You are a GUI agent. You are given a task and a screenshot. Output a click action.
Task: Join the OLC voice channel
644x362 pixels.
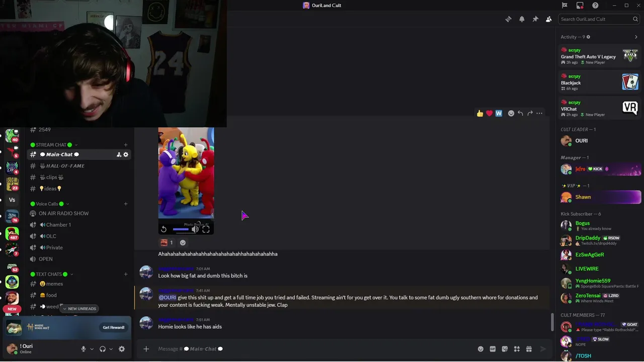(79, 236)
